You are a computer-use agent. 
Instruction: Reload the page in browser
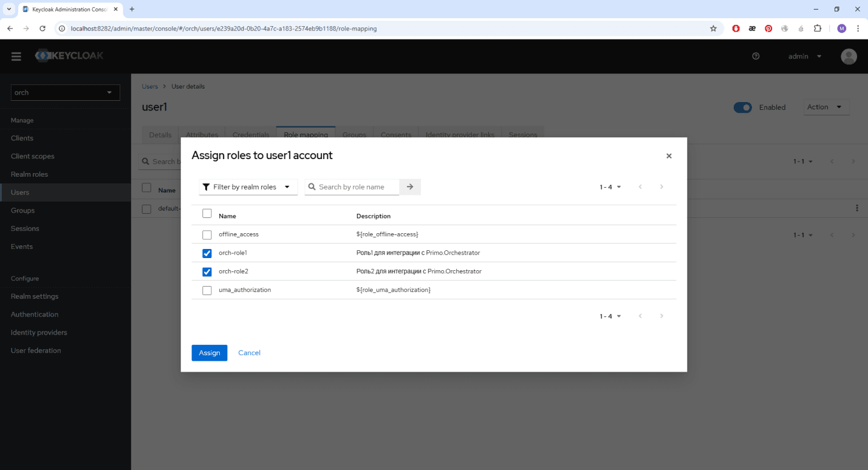(x=43, y=29)
